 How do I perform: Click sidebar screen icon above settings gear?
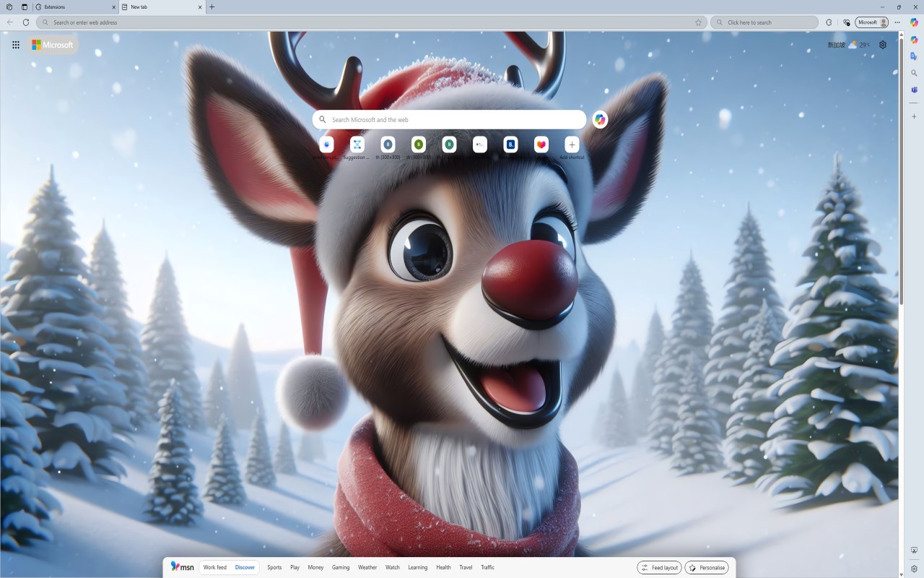tap(914, 551)
